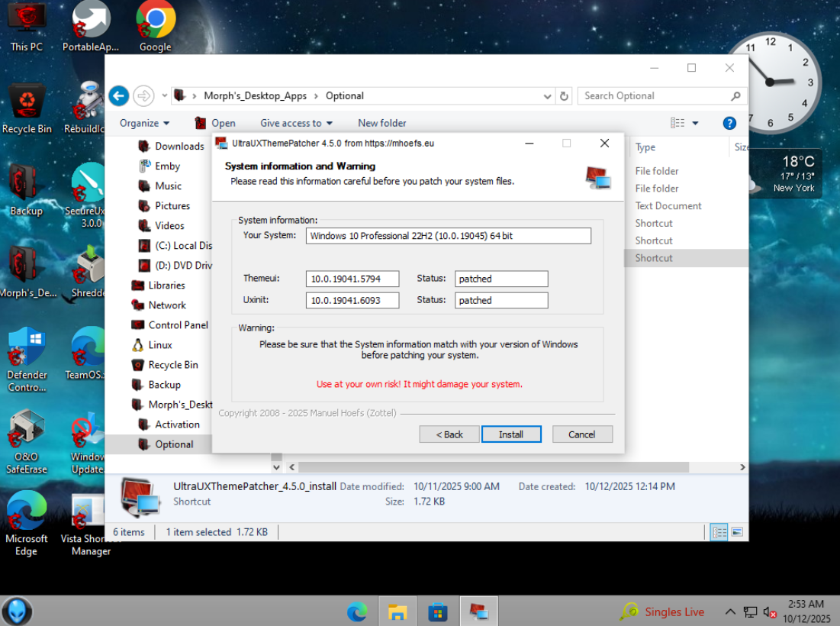The image size is (840, 626).
Task: Open Control Panel from navigation pane
Action: click(x=170, y=324)
